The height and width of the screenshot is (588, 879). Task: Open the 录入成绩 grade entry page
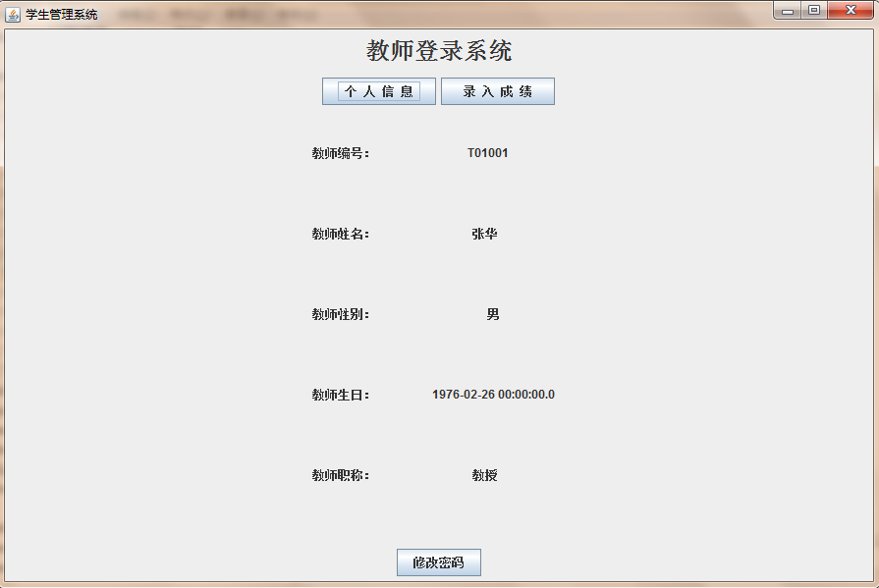tap(498, 91)
